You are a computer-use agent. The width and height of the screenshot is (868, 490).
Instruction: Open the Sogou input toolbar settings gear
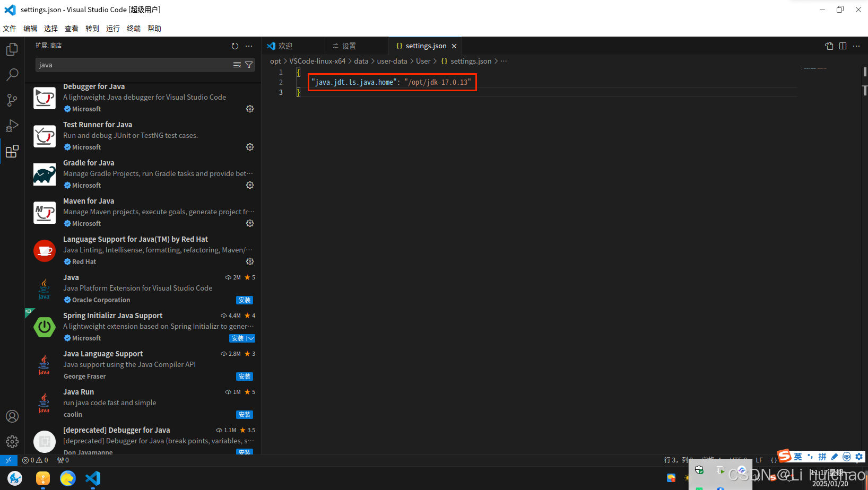[859, 457]
